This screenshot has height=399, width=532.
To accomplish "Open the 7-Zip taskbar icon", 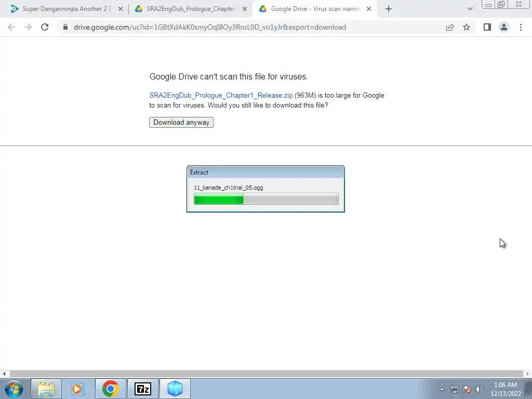I will [x=142, y=389].
